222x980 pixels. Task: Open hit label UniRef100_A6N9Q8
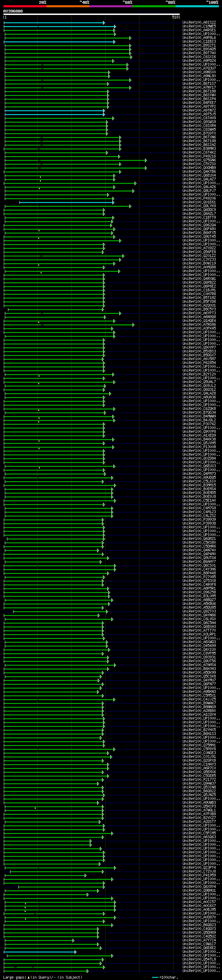point(199,317)
